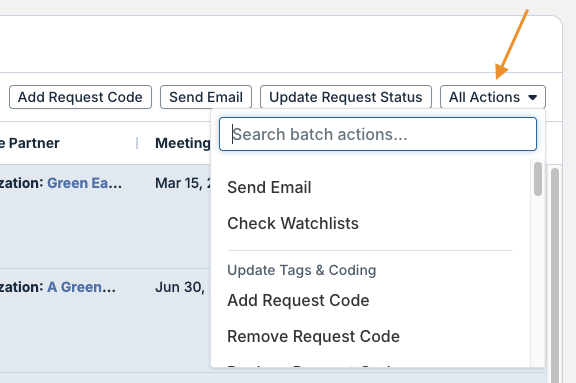Choose Add Request Code menu item
The width and height of the screenshot is (576, 383).
[298, 300]
